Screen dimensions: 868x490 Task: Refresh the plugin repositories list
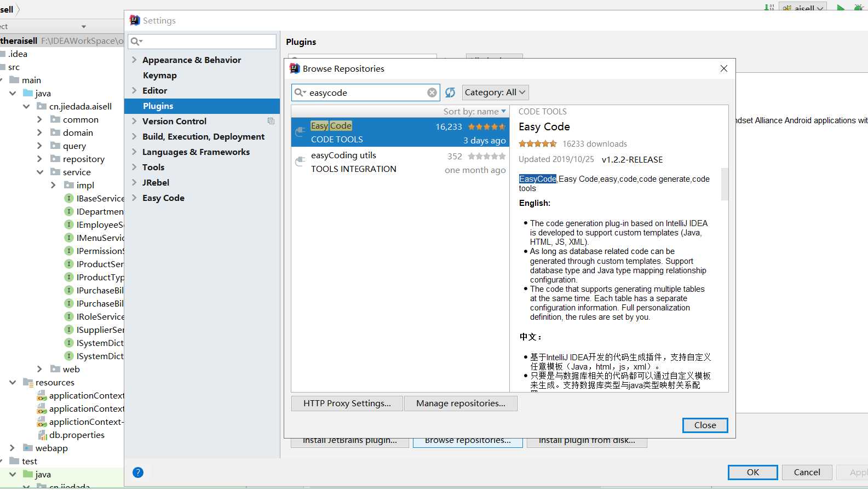pos(450,93)
